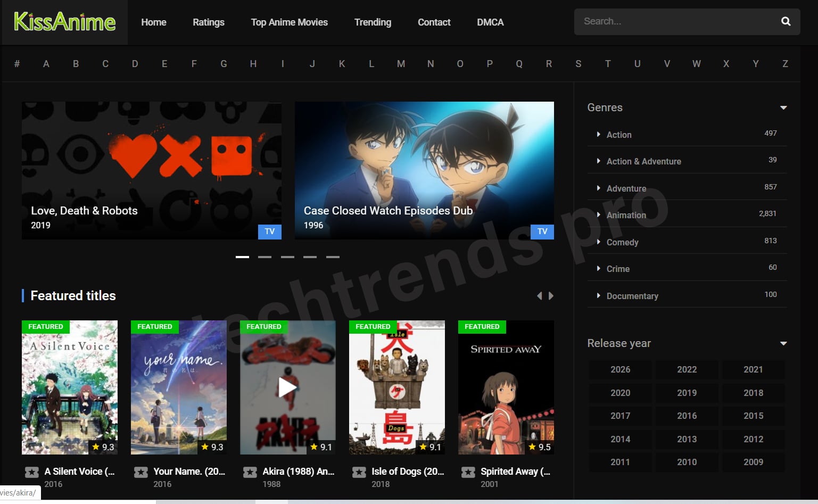Click the TV badge on Case Closed slide
Screen dimensions: 818x504
click(x=542, y=232)
